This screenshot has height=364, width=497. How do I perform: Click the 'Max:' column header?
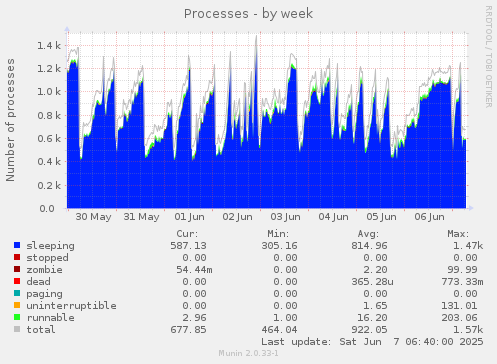click(458, 234)
